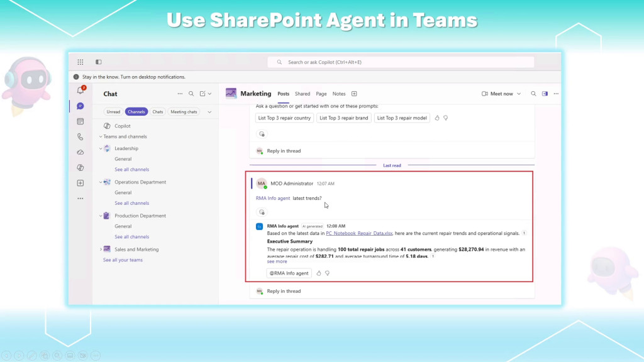
Task: Choose the List Top 3 repair country prompt
Action: [x=284, y=118]
